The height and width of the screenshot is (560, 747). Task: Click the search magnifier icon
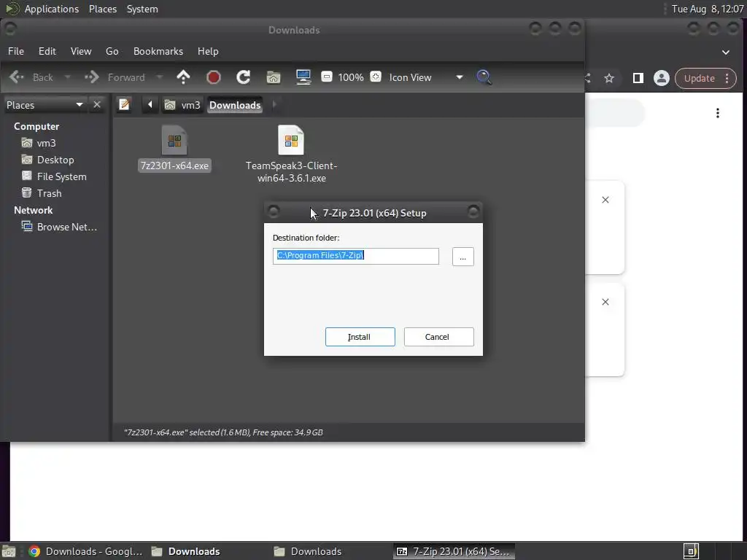[x=484, y=77]
